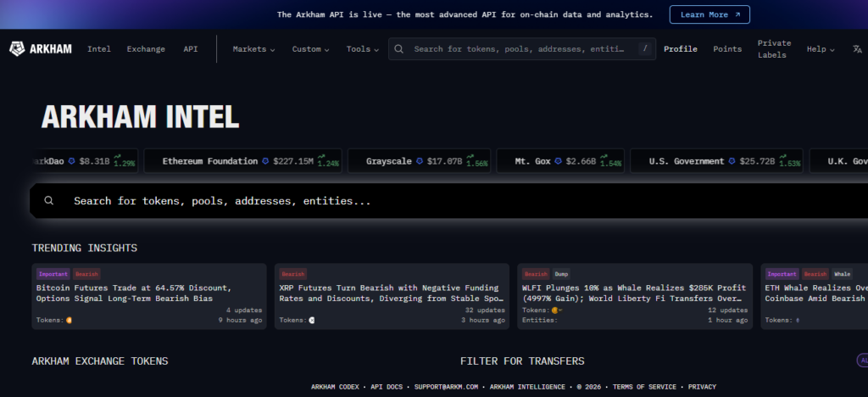The width and height of the screenshot is (868, 397).
Task: Open the Help dropdown menu
Action: tap(821, 48)
